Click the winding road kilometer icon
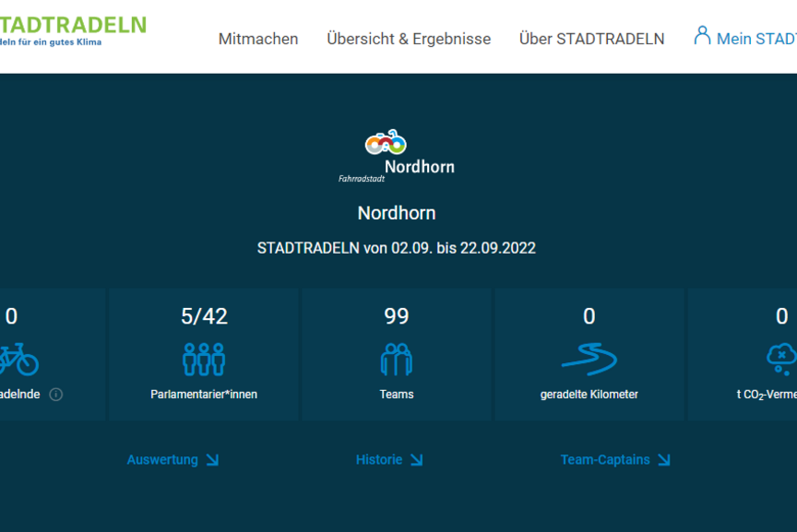 click(x=589, y=358)
